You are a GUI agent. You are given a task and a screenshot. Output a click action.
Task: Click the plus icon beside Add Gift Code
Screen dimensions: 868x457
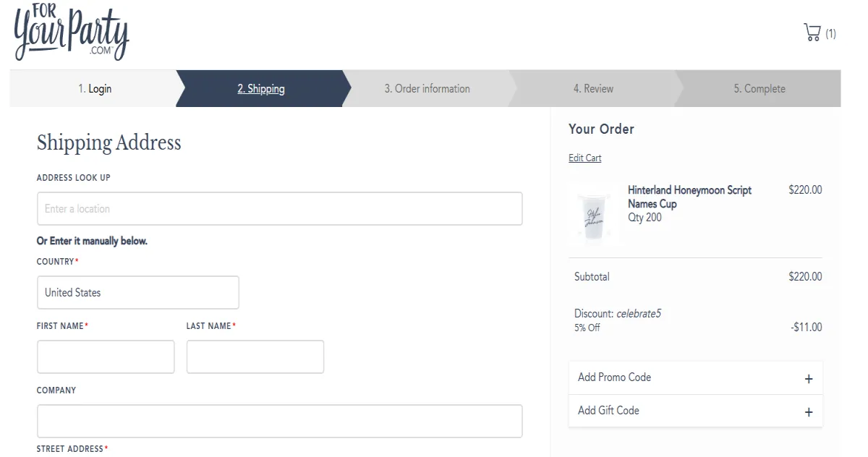tap(808, 411)
